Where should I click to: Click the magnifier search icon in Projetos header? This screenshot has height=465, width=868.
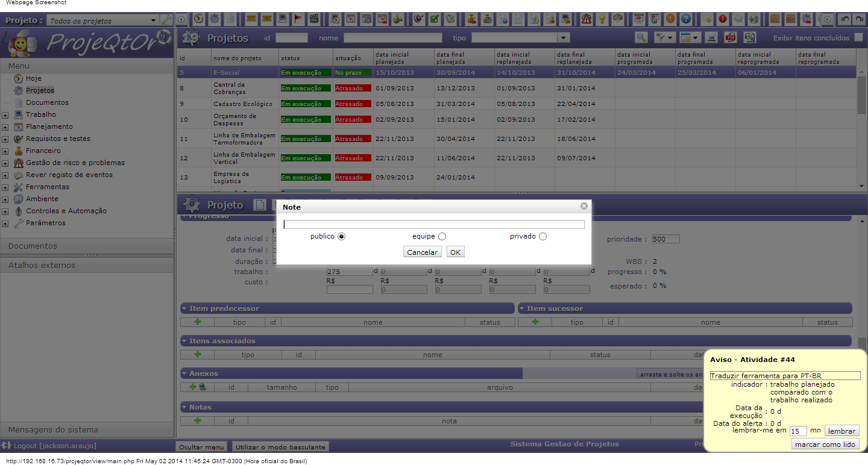point(641,37)
